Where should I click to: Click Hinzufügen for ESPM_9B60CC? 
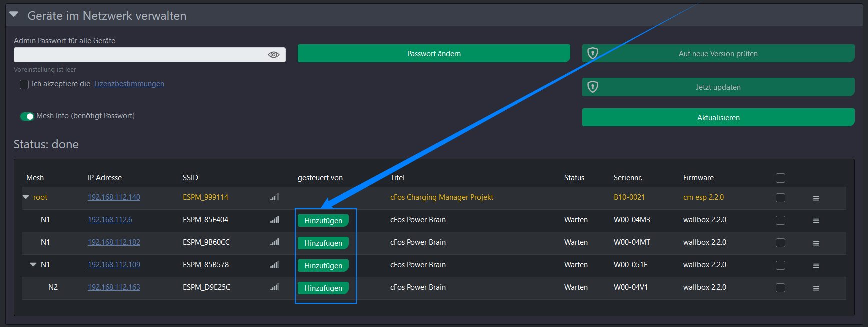323,243
